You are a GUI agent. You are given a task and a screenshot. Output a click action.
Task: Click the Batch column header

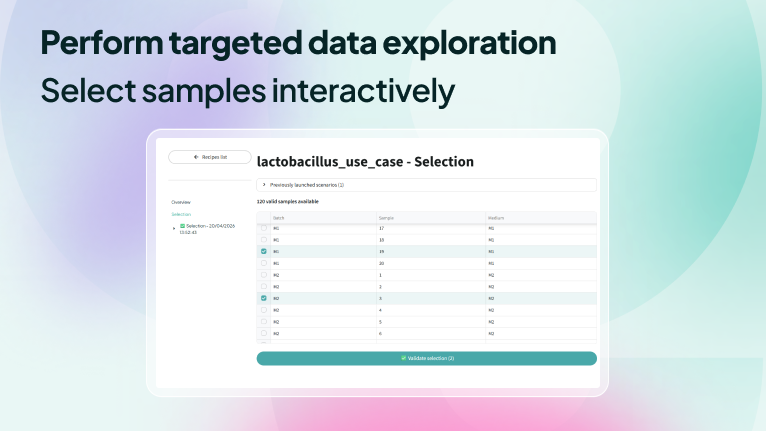pyautogui.click(x=323, y=218)
